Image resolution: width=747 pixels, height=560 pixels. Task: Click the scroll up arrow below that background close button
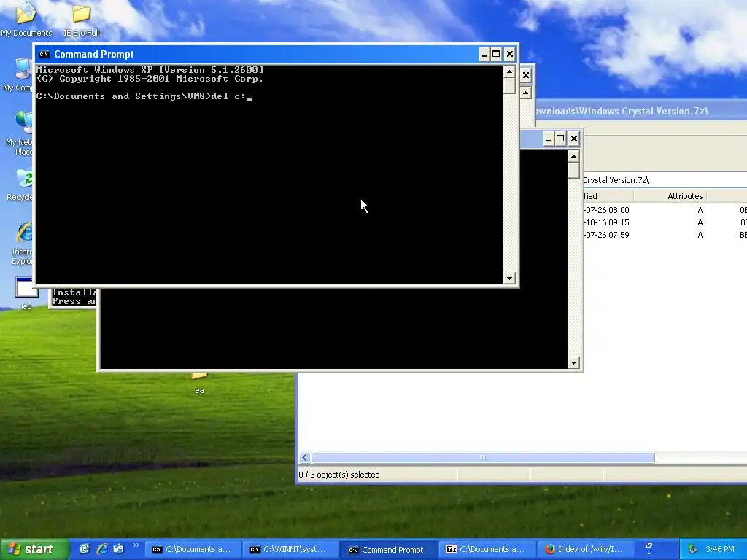coord(526,93)
